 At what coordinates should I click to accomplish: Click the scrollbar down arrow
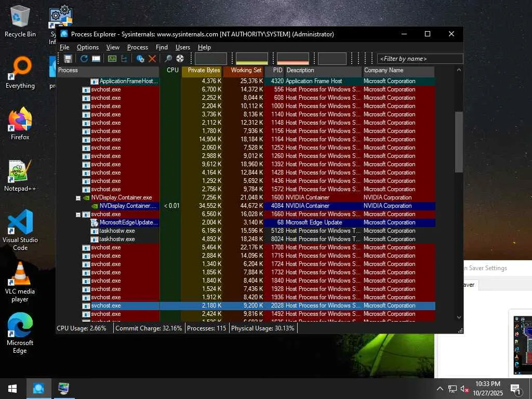[x=459, y=317]
